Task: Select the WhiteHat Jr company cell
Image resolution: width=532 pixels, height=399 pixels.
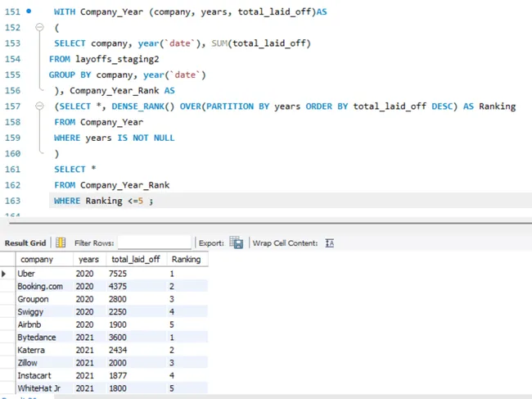Action: pos(44,388)
